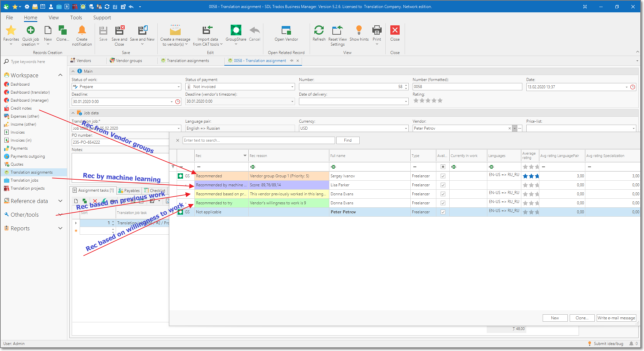The image size is (644, 351).
Task: Open the Payables tab
Action: 129,191
